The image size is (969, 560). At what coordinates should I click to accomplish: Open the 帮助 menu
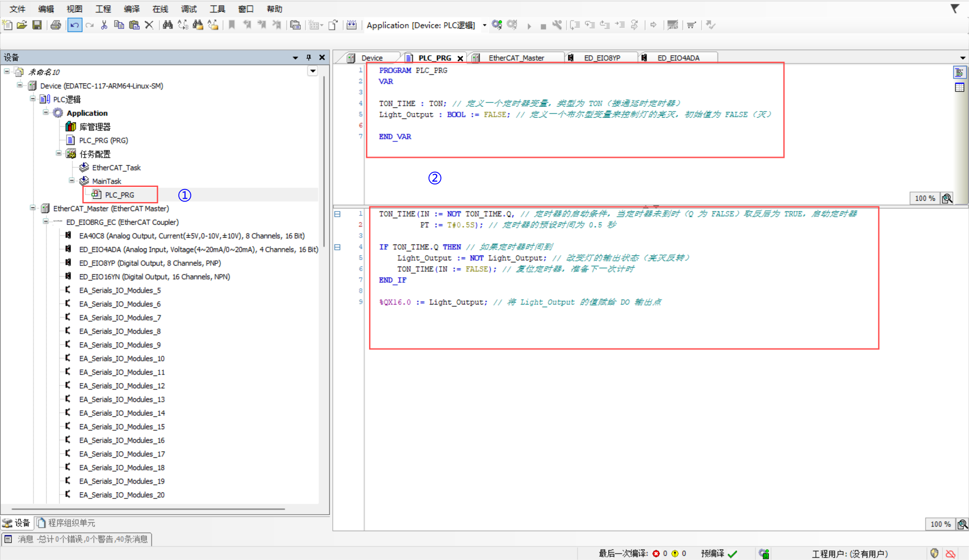tap(274, 9)
